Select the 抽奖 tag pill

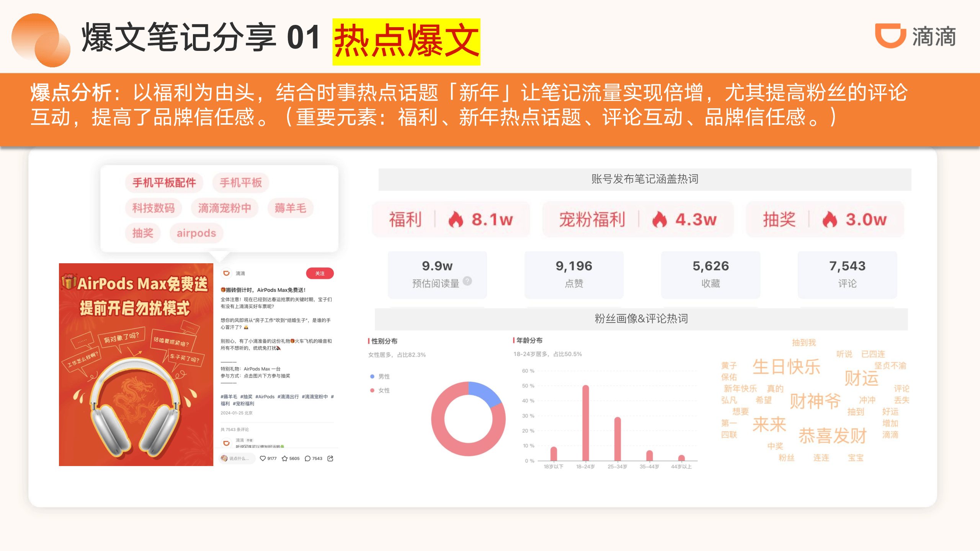pyautogui.click(x=143, y=233)
